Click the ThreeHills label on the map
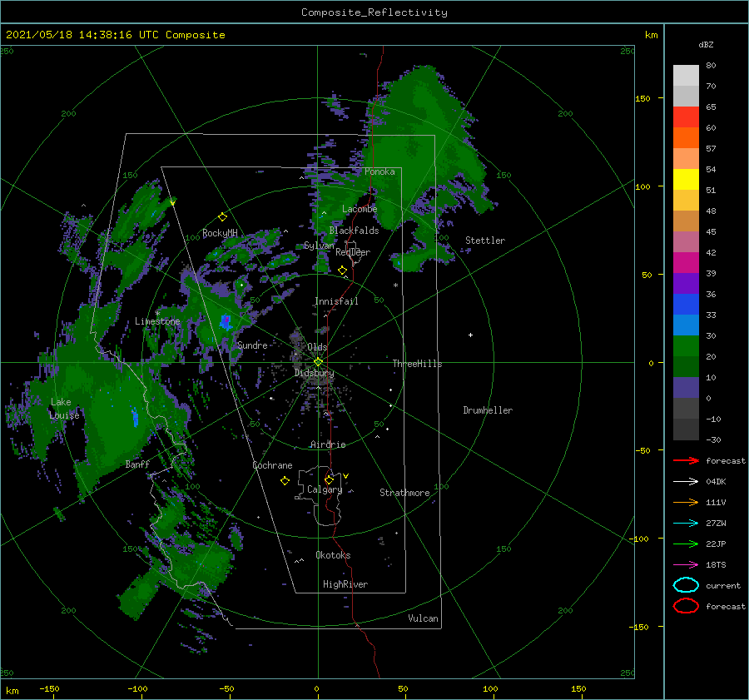Viewport: 749px width, 700px height. pos(418,364)
